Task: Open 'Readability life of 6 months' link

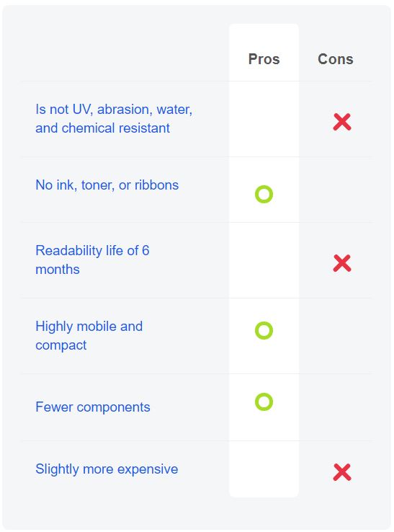Action: click(92, 260)
